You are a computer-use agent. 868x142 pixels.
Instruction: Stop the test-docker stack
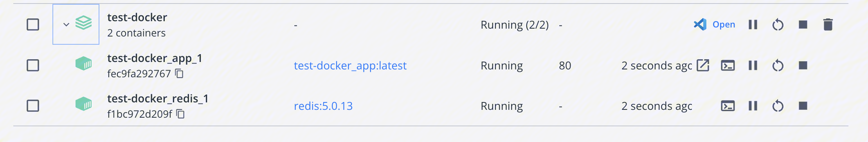(x=803, y=25)
